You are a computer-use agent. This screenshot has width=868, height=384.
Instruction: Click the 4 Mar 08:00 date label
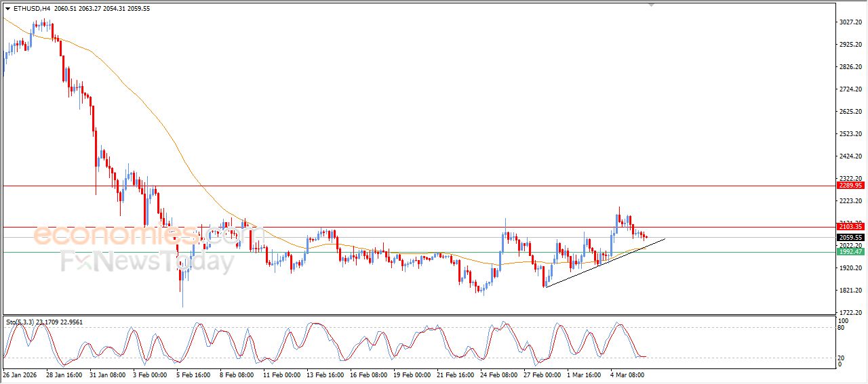627,374
